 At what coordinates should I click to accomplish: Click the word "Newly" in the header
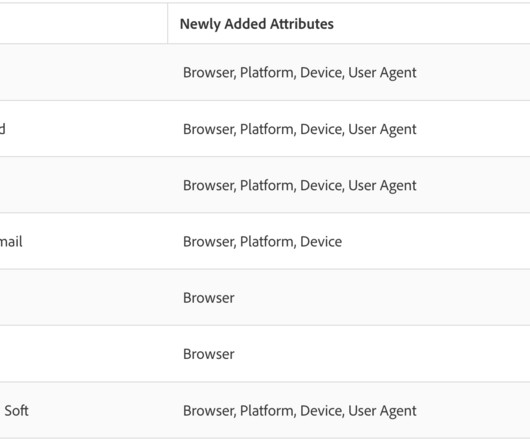pos(200,24)
